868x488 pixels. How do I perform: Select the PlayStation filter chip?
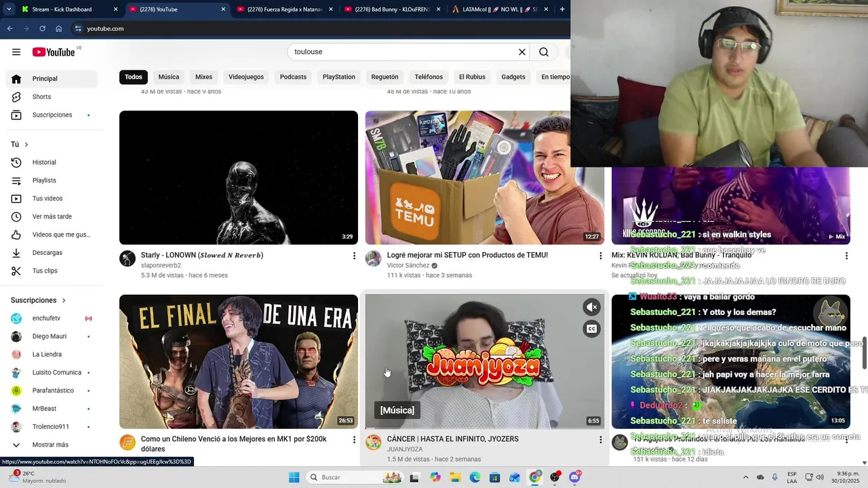coord(339,77)
